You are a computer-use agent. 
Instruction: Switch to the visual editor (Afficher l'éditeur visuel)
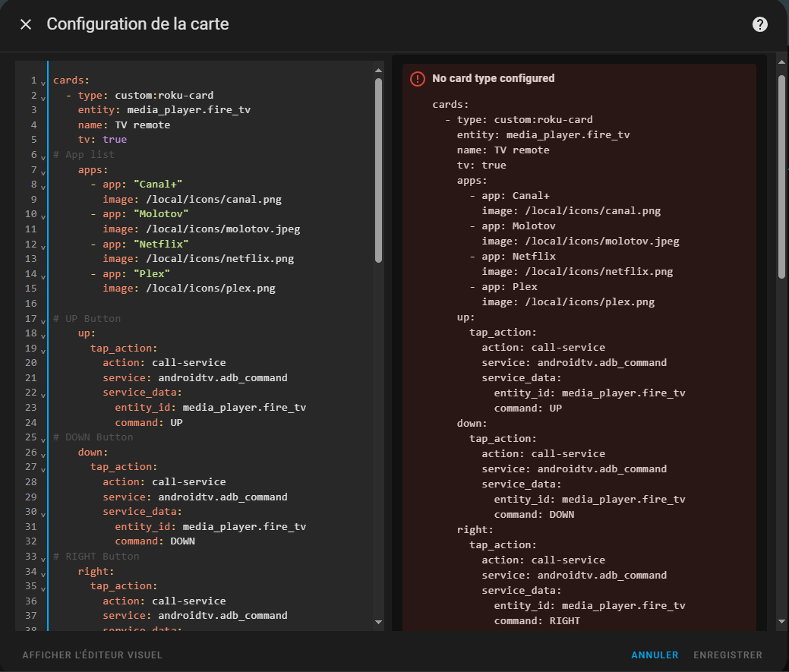(x=92, y=655)
